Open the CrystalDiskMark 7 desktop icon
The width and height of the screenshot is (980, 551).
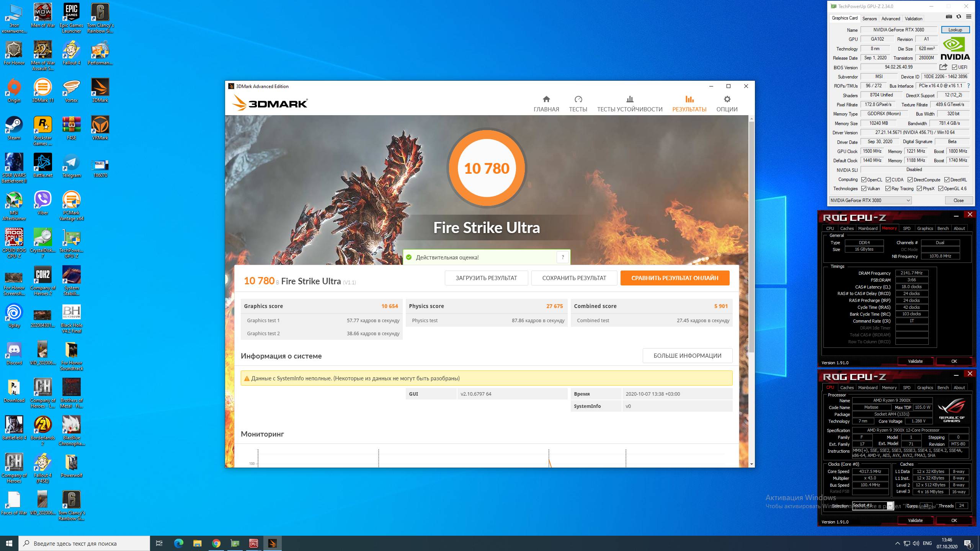(42, 243)
